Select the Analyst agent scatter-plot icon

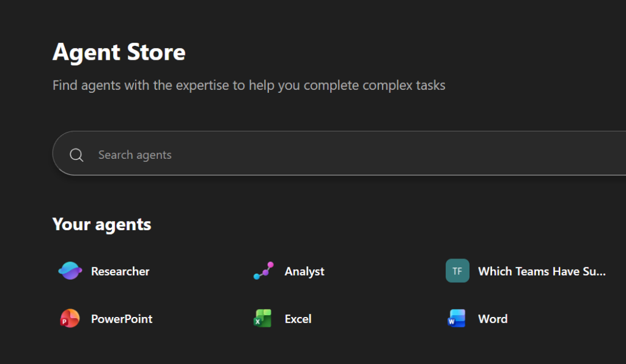(x=263, y=271)
